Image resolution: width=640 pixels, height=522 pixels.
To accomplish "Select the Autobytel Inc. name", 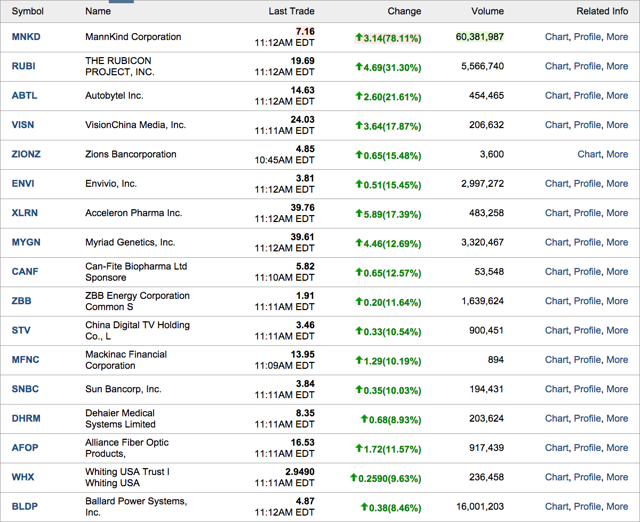I will pyautogui.click(x=114, y=96).
